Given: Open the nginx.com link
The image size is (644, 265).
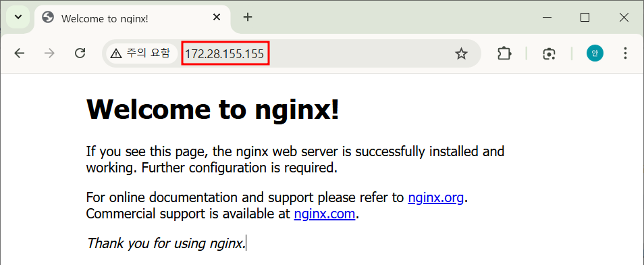Looking at the screenshot, I should coord(325,214).
